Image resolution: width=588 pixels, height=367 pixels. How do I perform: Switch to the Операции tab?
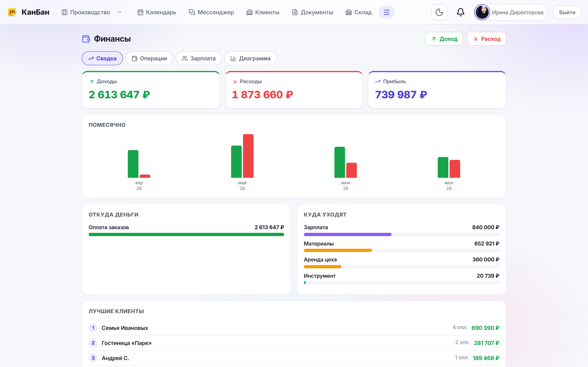[x=149, y=58]
